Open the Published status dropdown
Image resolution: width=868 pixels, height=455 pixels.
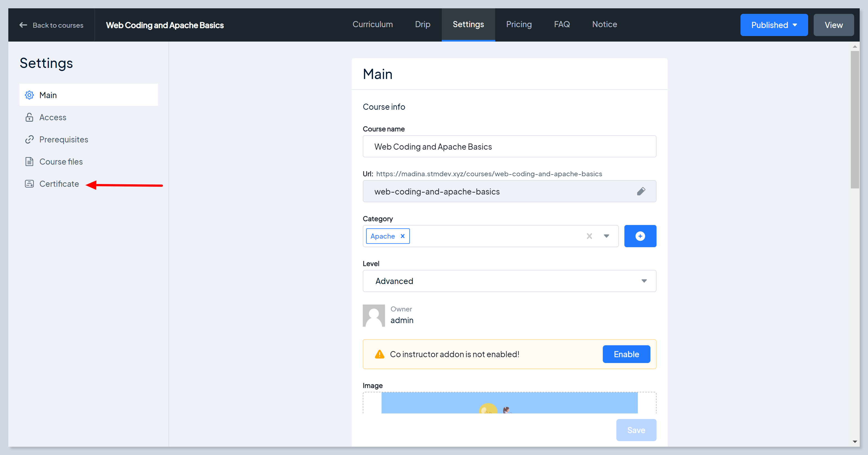point(774,25)
